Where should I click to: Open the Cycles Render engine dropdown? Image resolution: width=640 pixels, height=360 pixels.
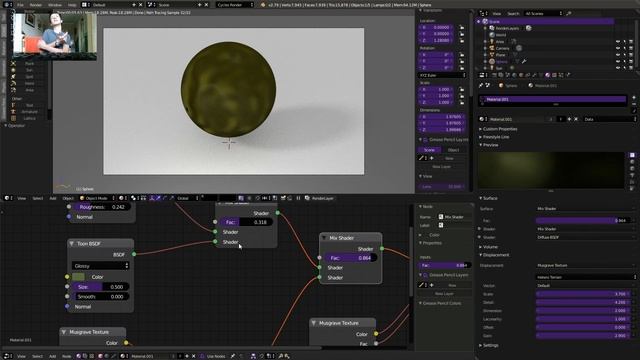(x=235, y=4)
